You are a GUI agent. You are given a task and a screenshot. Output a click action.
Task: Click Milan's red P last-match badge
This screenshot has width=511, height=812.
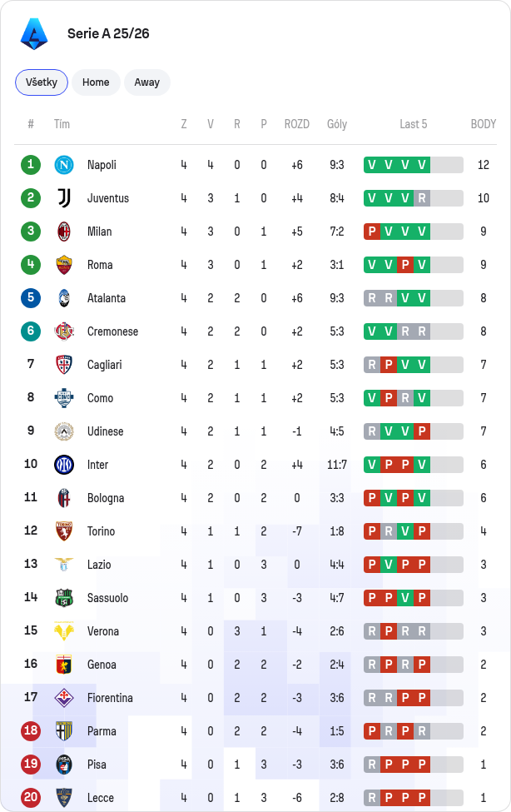tap(372, 232)
